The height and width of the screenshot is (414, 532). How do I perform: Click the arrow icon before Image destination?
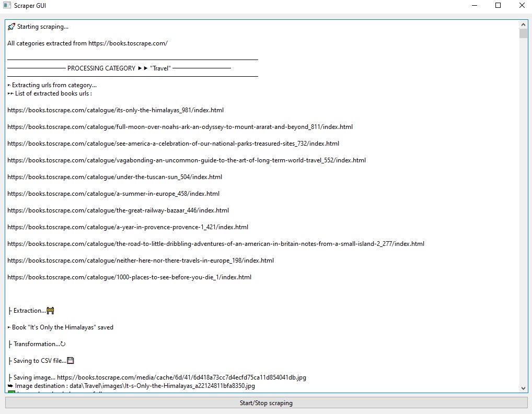(x=10, y=386)
